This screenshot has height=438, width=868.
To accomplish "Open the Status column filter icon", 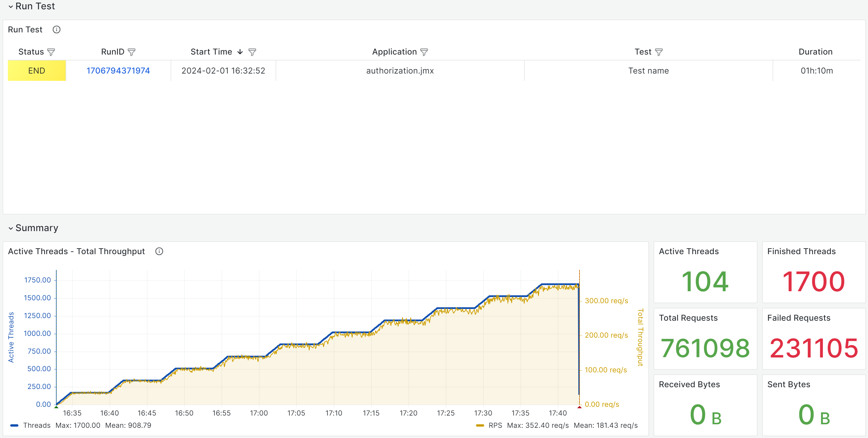I will click(x=51, y=52).
